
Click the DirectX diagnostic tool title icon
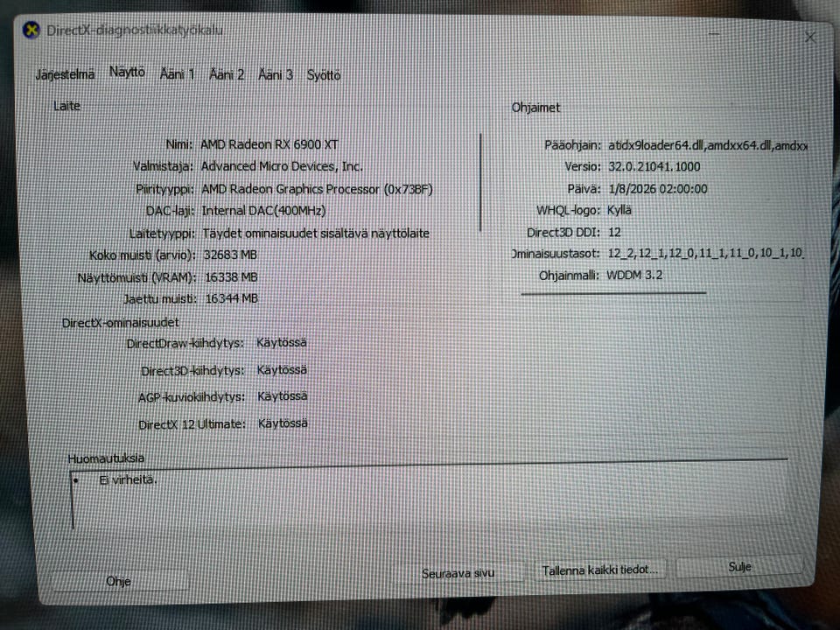(31, 30)
